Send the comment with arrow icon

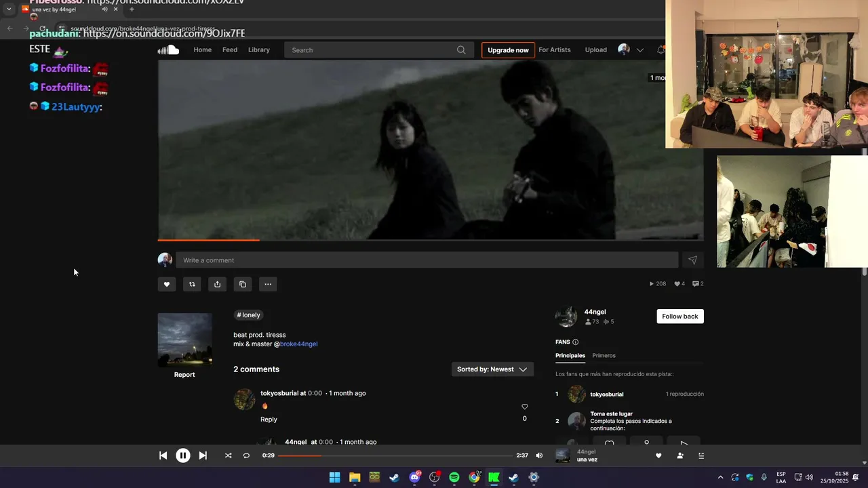(692, 260)
